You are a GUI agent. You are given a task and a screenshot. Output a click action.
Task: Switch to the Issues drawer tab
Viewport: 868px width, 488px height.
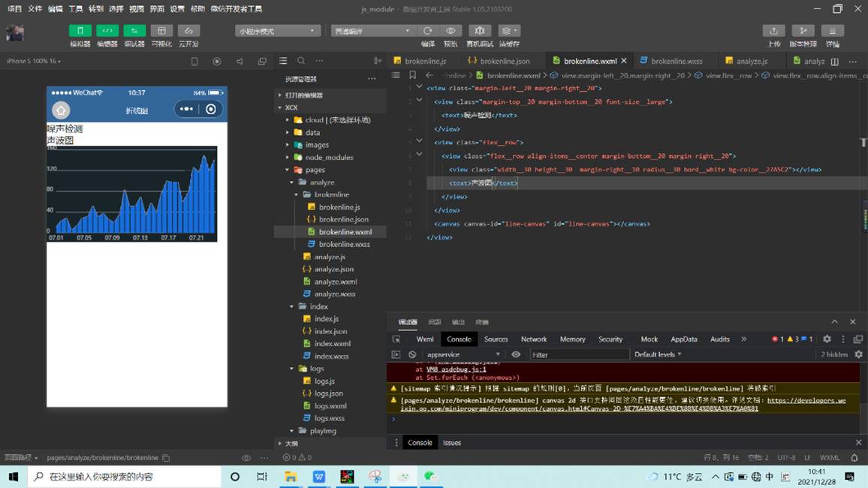pos(452,443)
